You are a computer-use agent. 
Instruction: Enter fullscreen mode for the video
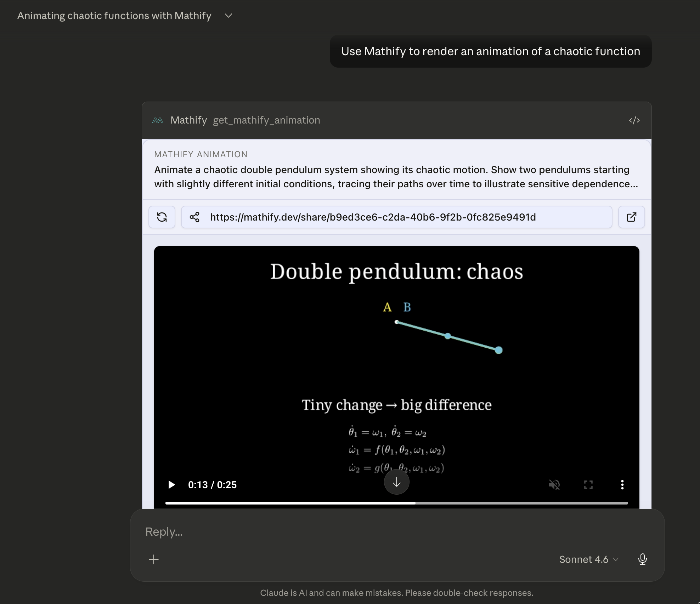click(588, 485)
